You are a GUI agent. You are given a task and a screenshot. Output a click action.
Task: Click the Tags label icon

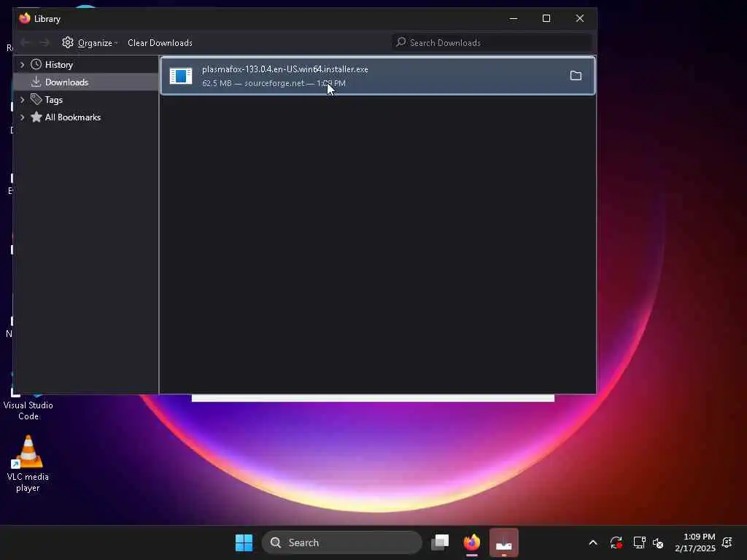coord(36,99)
